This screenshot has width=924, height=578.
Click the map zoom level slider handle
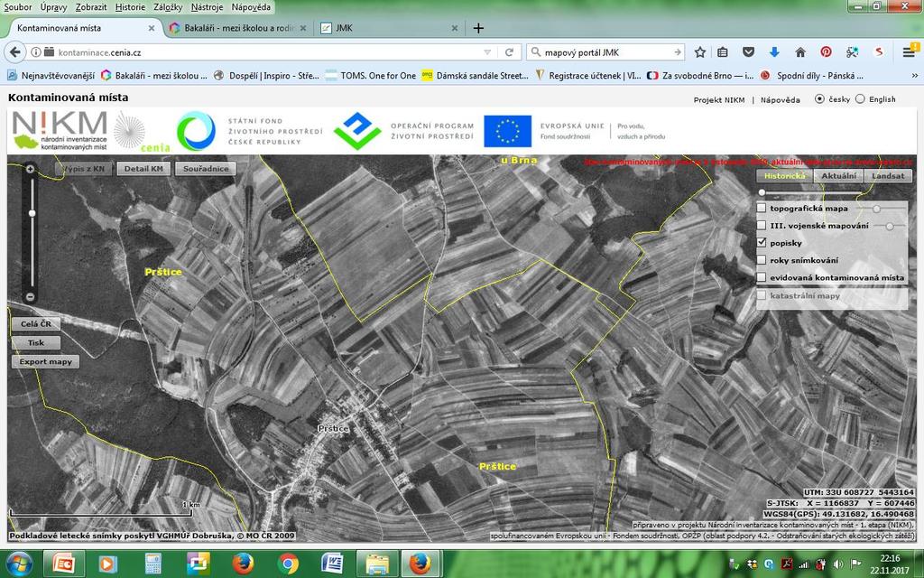tap(32, 213)
